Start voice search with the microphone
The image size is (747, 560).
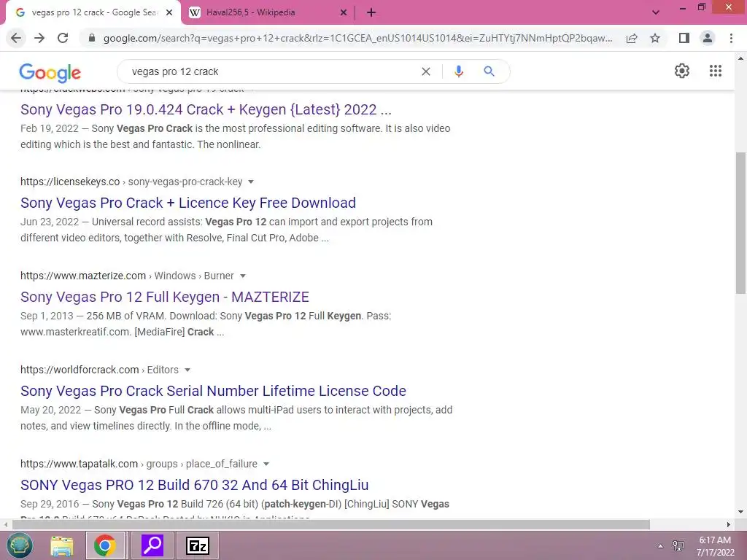tap(458, 71)
